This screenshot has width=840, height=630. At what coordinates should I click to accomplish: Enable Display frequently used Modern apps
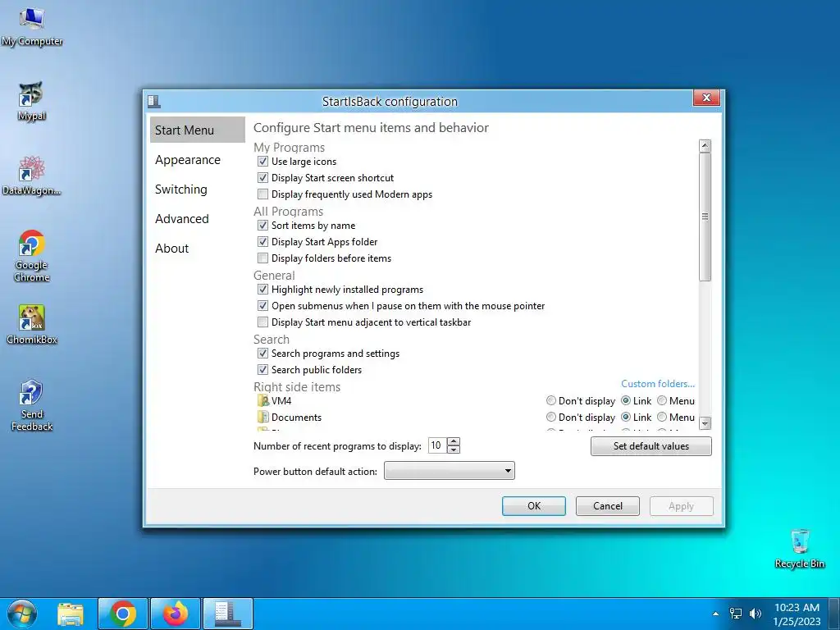pos(262,194)
